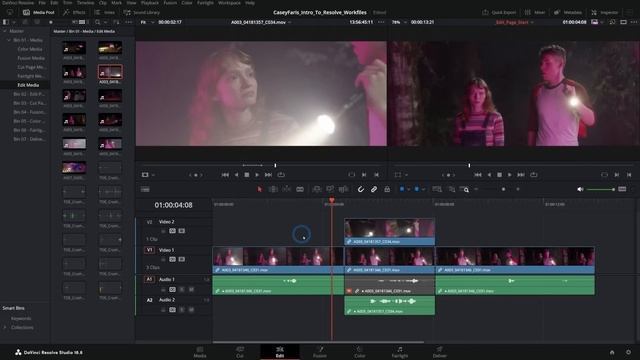
Task: Toggle the Position Lock padlock icon
Action: (387, 189)
